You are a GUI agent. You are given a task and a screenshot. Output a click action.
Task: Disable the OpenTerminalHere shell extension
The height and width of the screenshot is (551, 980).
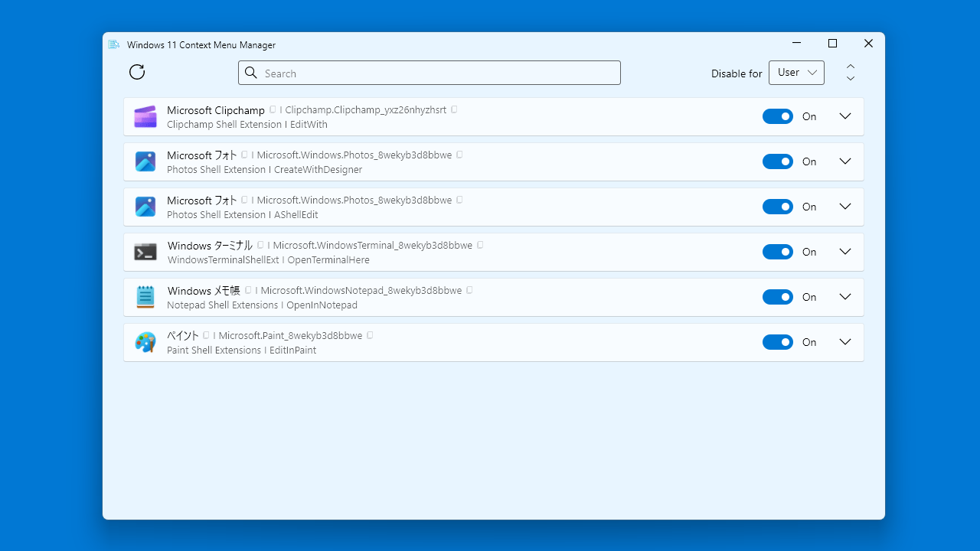[777, 252]
